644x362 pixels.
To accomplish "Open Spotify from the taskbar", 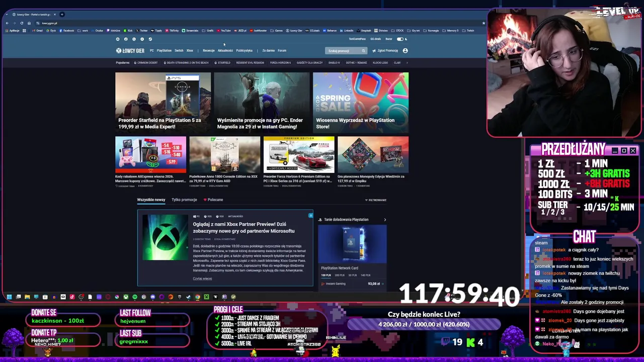I will point(134,297).
